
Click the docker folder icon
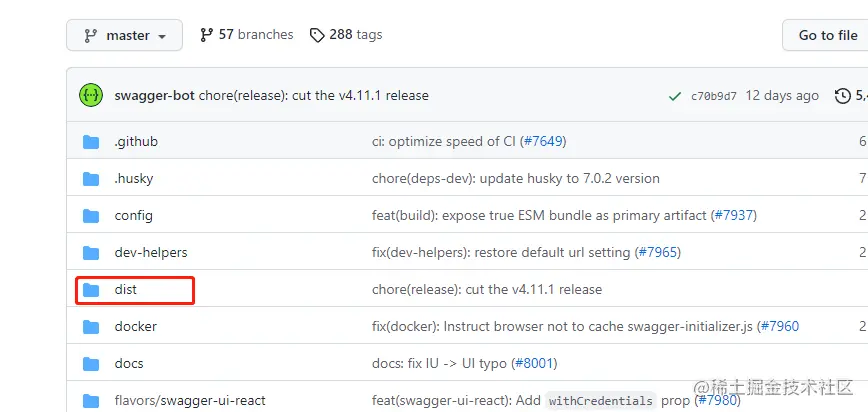point(91,327)
